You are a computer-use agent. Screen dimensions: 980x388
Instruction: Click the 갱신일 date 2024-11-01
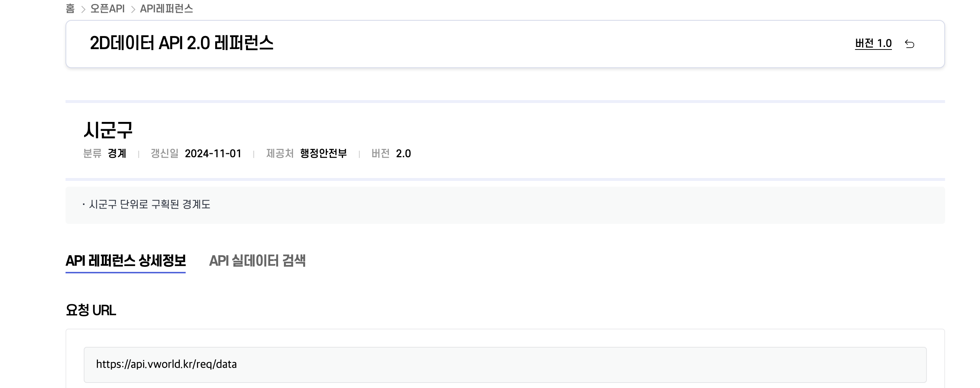click(213, 154)
